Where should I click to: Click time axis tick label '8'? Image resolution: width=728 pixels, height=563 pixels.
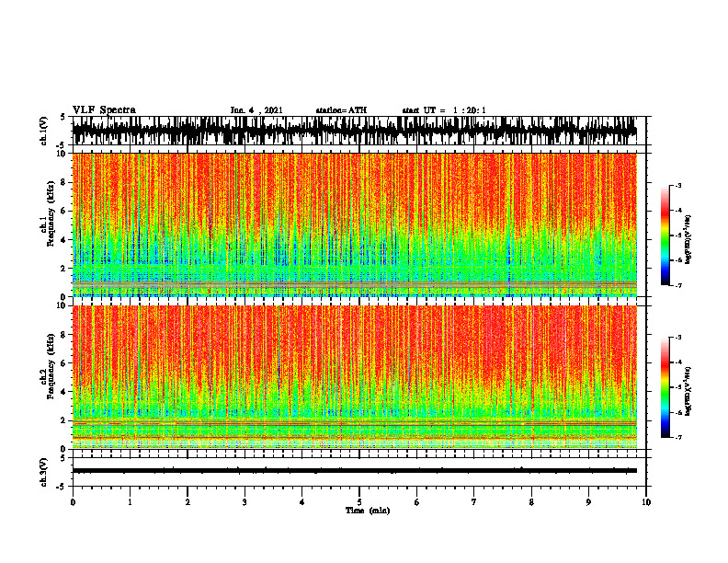click(x=531, y=502)
